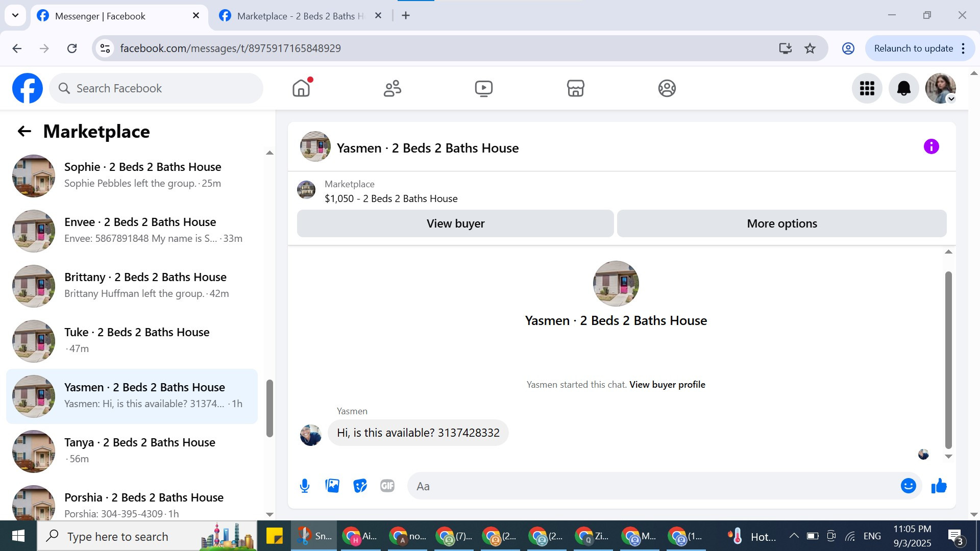Close the Messenger browser tab
This screenshot has height=551, width=980.
[196, 16]
